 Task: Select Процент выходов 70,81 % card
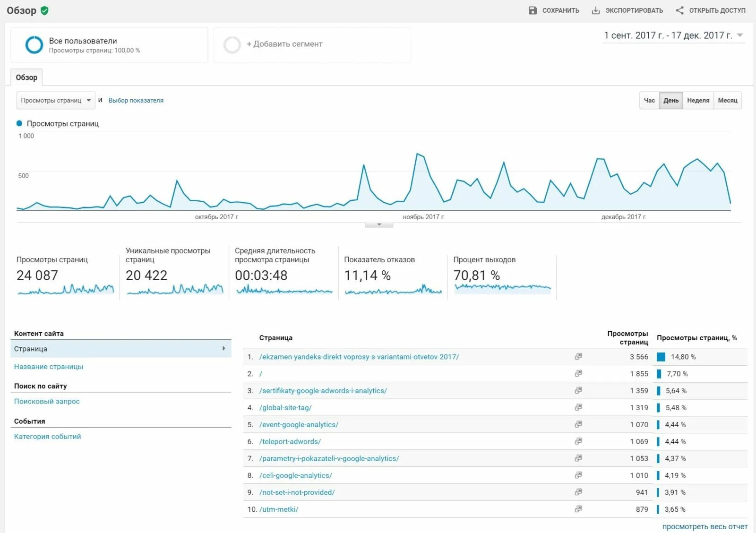coord(502,275)
